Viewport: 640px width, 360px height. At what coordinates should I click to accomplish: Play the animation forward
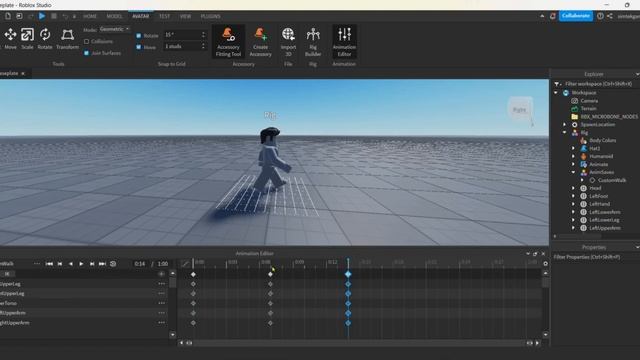click(81, 264)
